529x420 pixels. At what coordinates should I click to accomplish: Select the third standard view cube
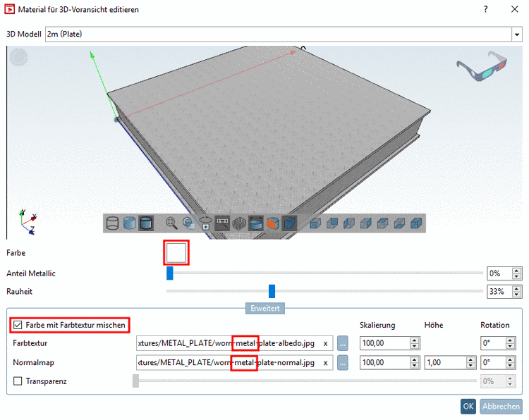[x=349, y=223]
